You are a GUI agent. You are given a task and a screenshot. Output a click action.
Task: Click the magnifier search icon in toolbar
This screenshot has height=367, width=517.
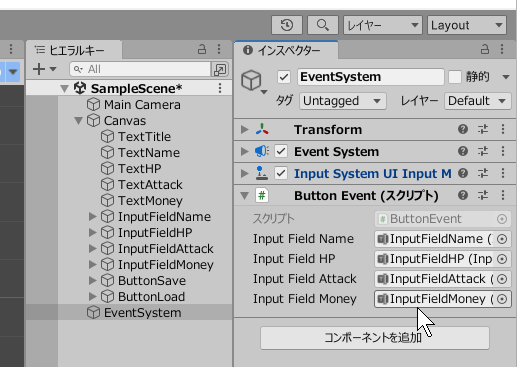pyautogui.click(x=322, y=25)
